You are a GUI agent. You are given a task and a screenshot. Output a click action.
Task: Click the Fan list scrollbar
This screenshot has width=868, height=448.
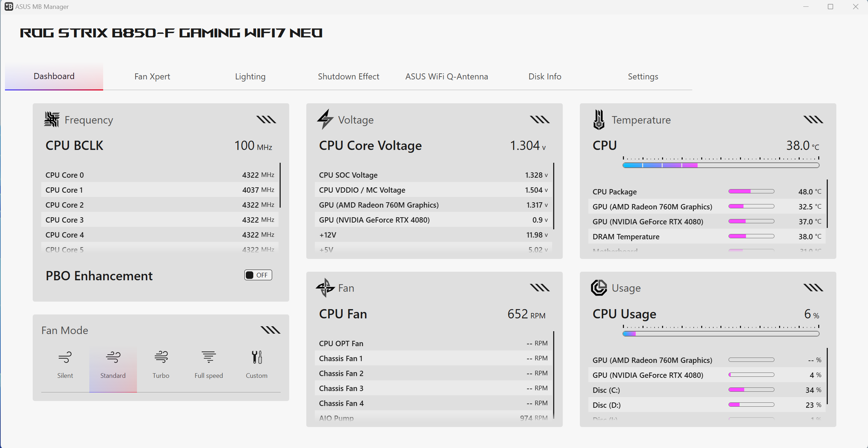tap(554, 375)
